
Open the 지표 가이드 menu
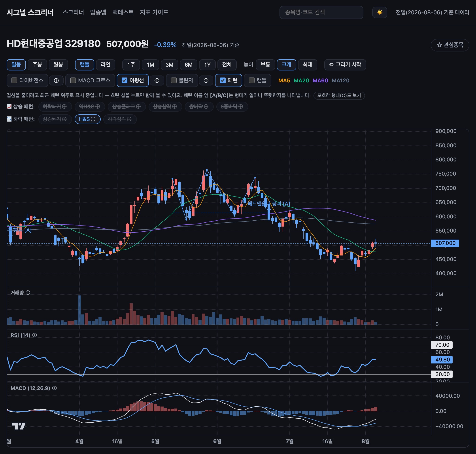point(154,12)
